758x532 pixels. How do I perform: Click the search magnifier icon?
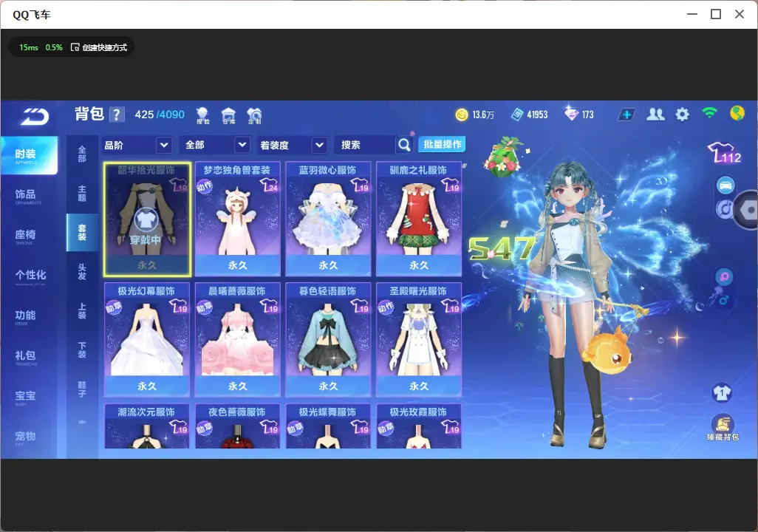click(404, 145)
